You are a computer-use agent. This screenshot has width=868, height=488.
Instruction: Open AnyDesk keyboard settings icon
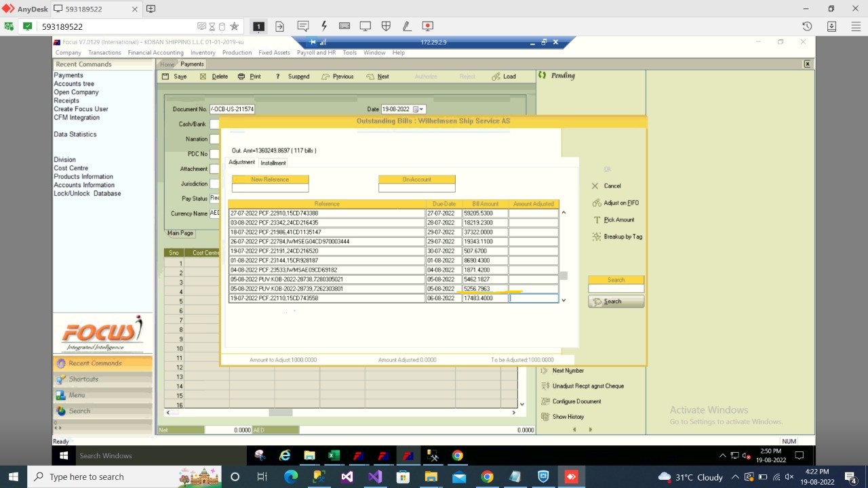344,26
